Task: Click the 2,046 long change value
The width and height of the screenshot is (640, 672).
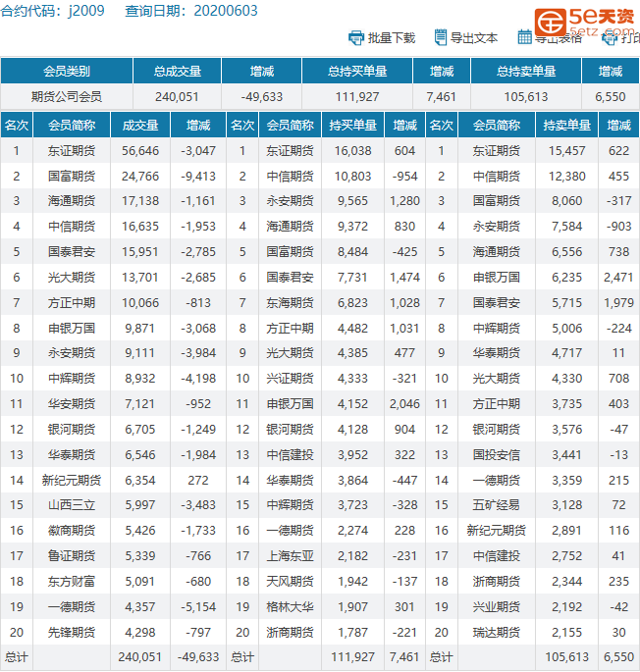Action: (x=404, y=404)
